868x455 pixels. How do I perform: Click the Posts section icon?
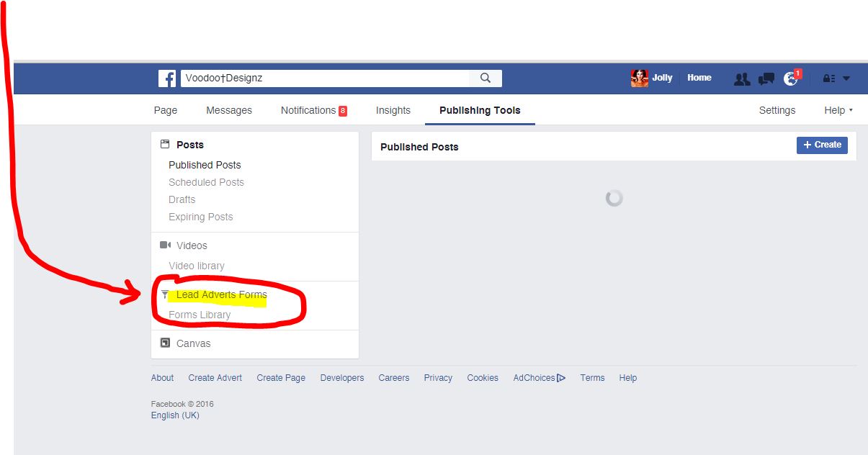(x=165, y=145)
